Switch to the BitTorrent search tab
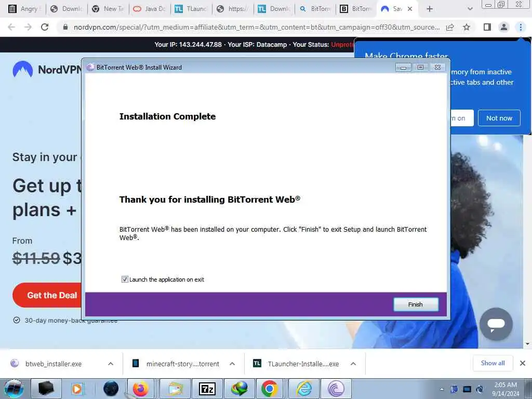Screen dimensions: 532x399 point(315,9)
